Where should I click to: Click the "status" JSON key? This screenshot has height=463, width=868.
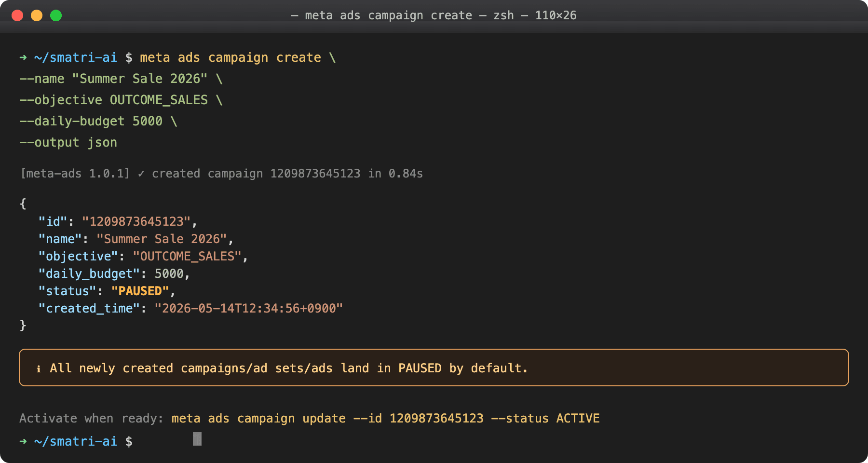point(67,291)
